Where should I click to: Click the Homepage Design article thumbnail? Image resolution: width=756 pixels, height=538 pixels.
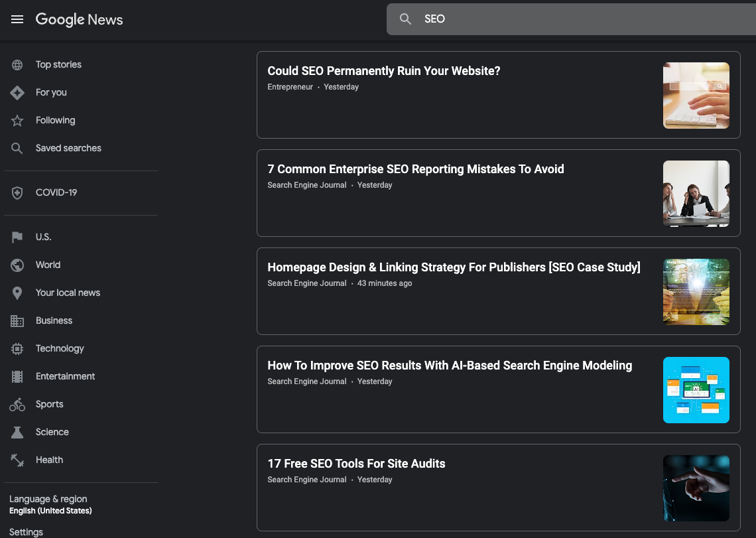[696, 292]
